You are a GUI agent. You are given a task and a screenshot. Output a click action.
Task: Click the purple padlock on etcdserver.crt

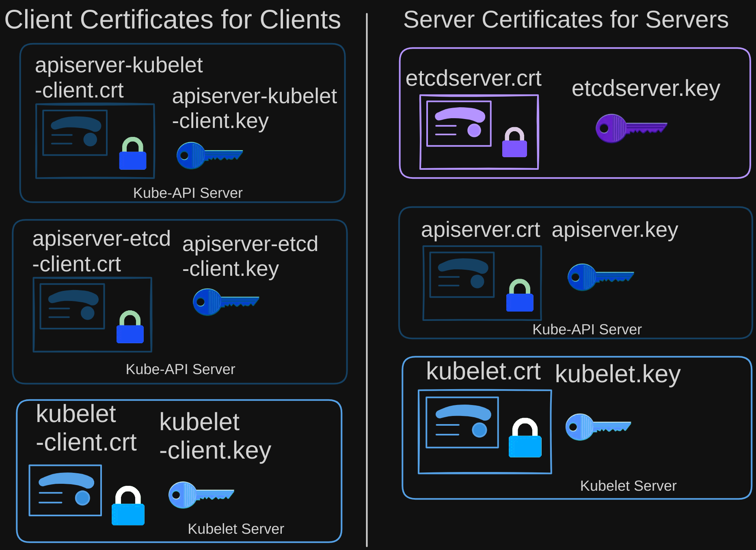point(514,142)
